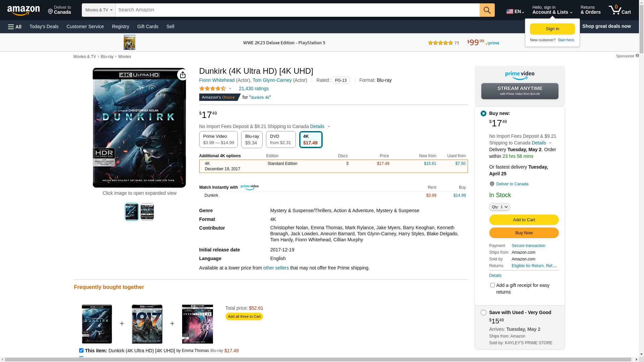This screenshot has width=644, height=362.
Task: Select Blu-ray $9.34 format option
Action: pos(252,139)
